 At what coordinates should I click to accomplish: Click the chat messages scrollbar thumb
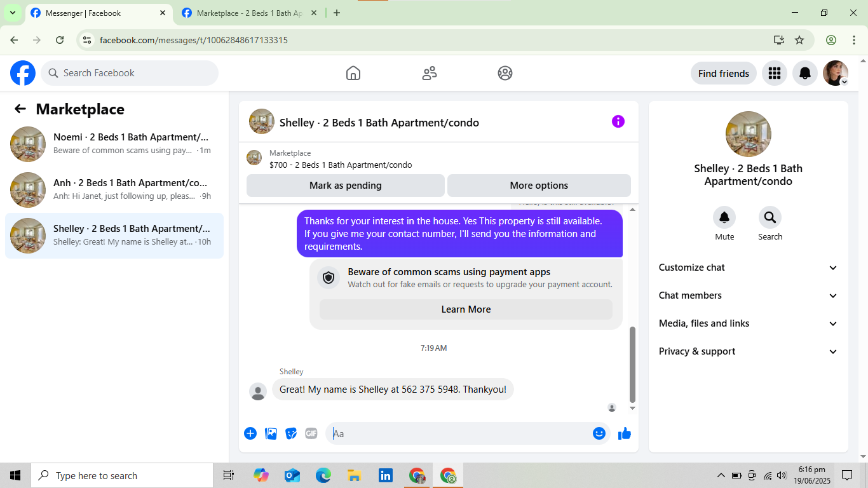click(x=632, y=364)
